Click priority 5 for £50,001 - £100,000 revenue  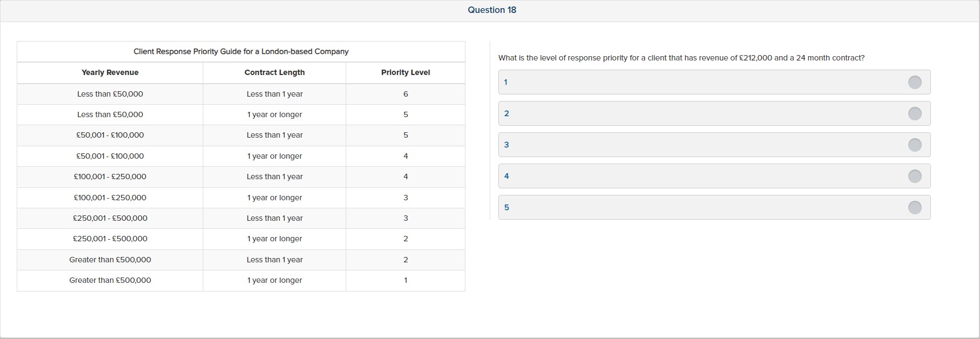[406, 135]
